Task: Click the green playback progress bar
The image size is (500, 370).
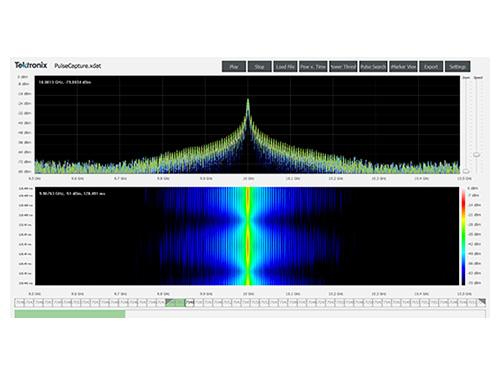Action: [x=70, y=314]
